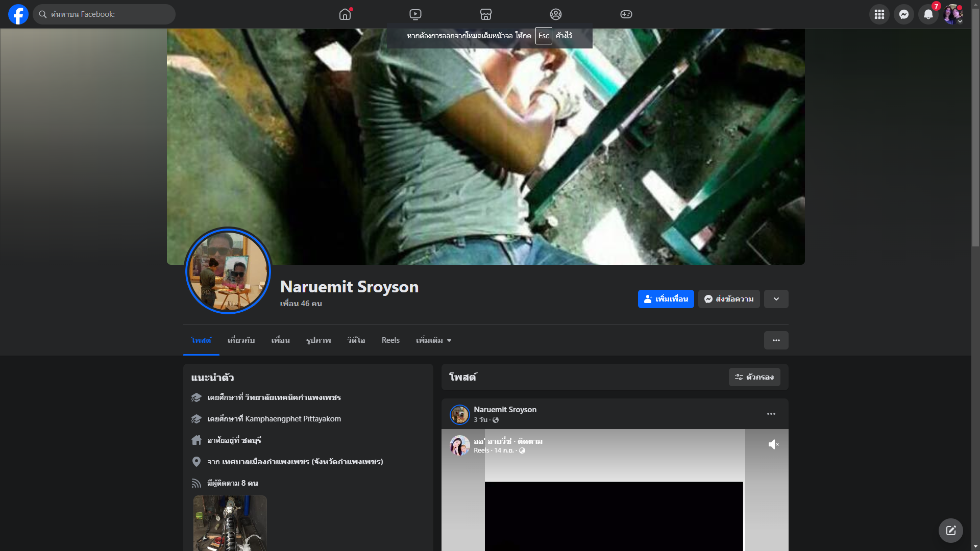
Task: Click the 'ส่งข้อความ' send message button
Action: coord(729,299)
